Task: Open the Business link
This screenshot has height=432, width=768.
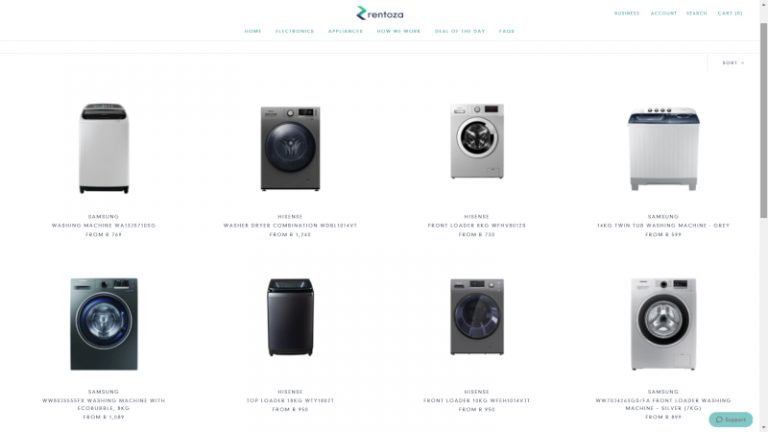Action: [x=627, y=13]
